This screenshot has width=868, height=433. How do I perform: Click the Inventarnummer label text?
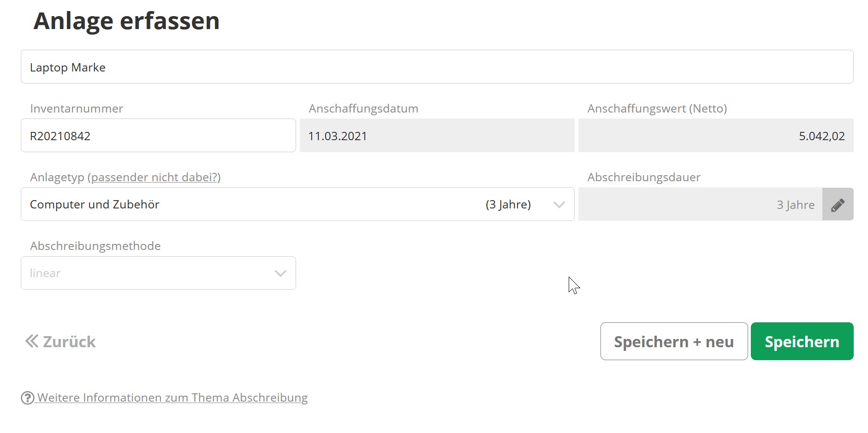coord(77,109)
